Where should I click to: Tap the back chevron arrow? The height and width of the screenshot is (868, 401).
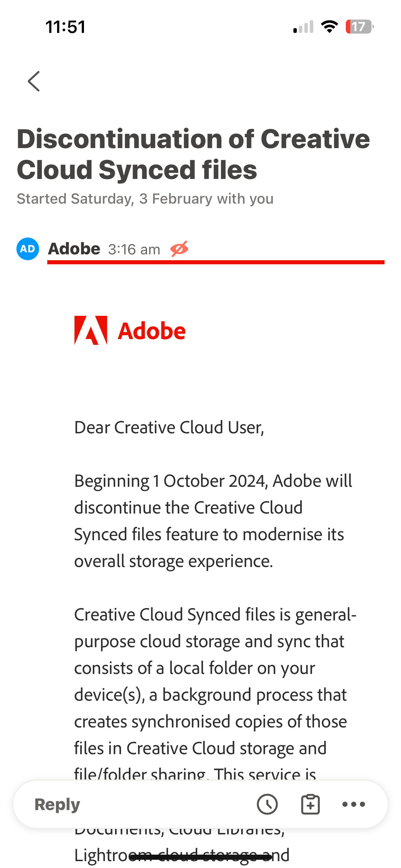pyautogui.click(x=34, y=81)
